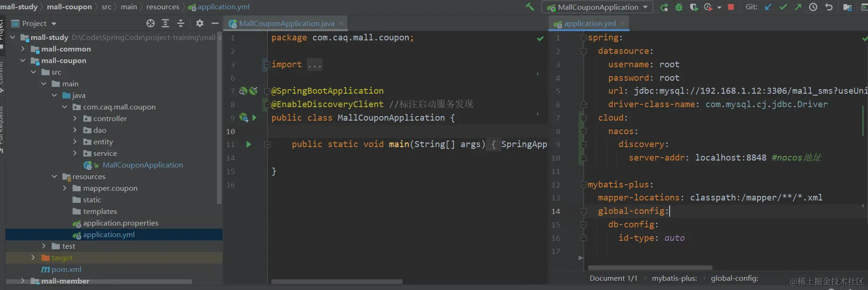Viewport: 868px width, 290px height.
Task: Update project with the blue Git arrow
Action: [768, 7]
